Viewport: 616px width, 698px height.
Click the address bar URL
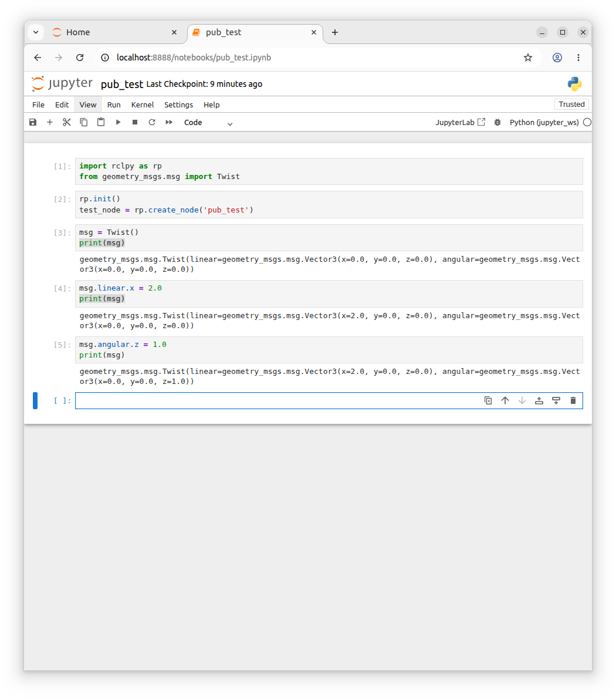[194, 58]
